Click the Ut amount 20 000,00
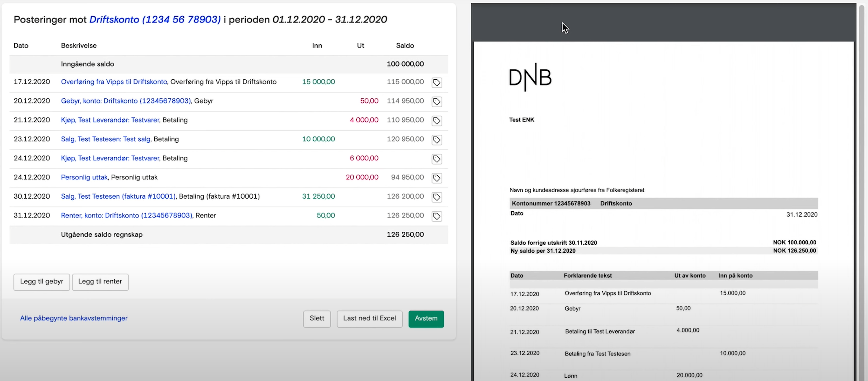868x381 pixels. [x=362, y=177]
